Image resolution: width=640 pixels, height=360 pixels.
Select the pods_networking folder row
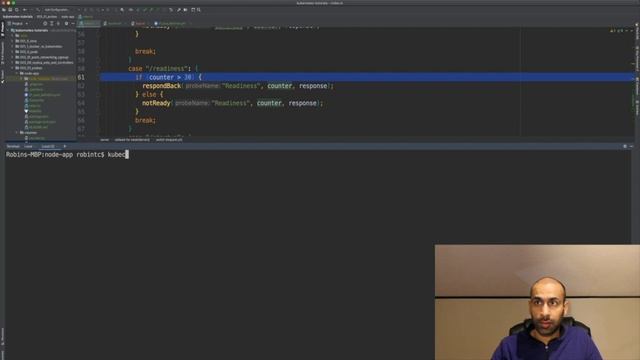point(41,58)
